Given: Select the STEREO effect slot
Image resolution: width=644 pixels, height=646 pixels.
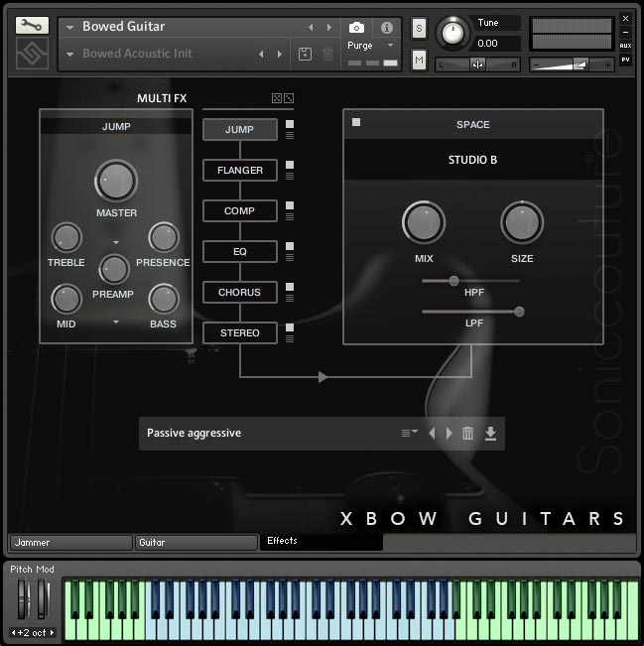Looking at the screenshot, I should click(240, 332).
